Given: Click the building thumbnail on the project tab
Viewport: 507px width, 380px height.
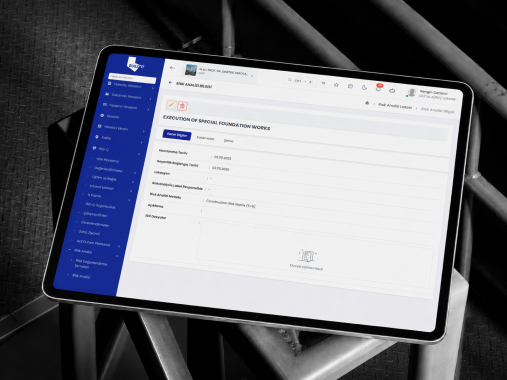Looking at the screenshot, I should [x=191, y=70].
